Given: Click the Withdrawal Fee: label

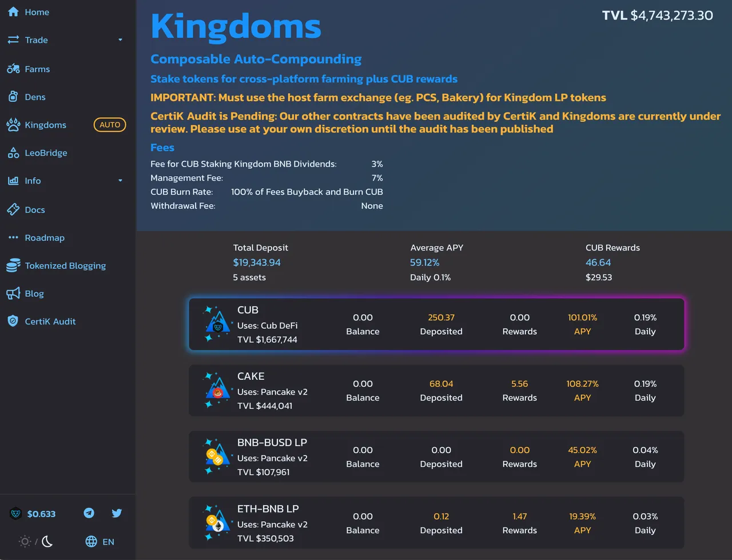Looking at the screenshot, I should [x=183, y=206].
